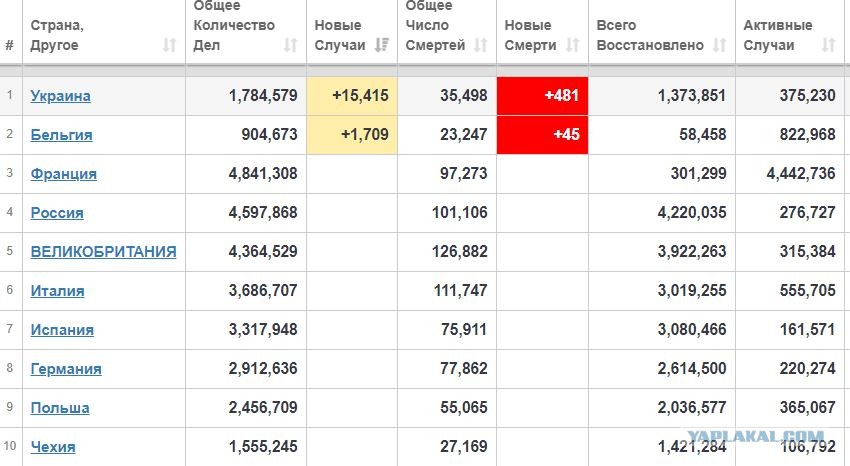This screenshot has width=850, height=466.
Task: Open the Бельгия country link
Action: pos(61,135)
